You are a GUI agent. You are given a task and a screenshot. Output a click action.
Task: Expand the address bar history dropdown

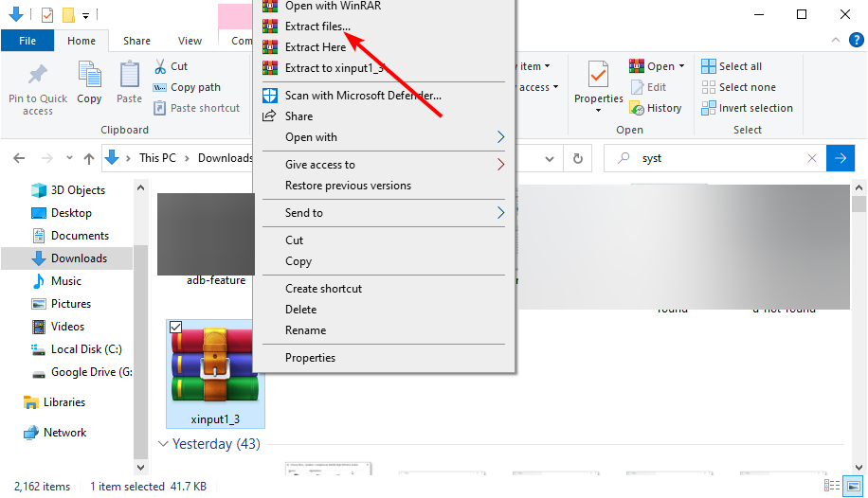coord(550,159)
